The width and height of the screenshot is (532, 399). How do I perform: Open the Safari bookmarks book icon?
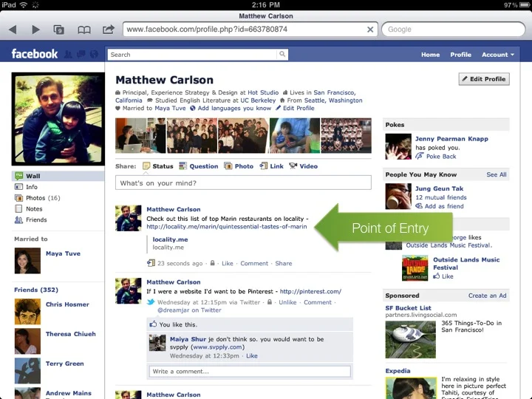point(83,30)
